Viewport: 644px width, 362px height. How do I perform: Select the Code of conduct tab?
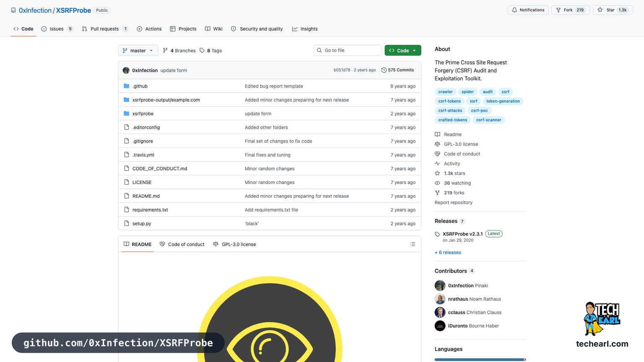point(182,244)
